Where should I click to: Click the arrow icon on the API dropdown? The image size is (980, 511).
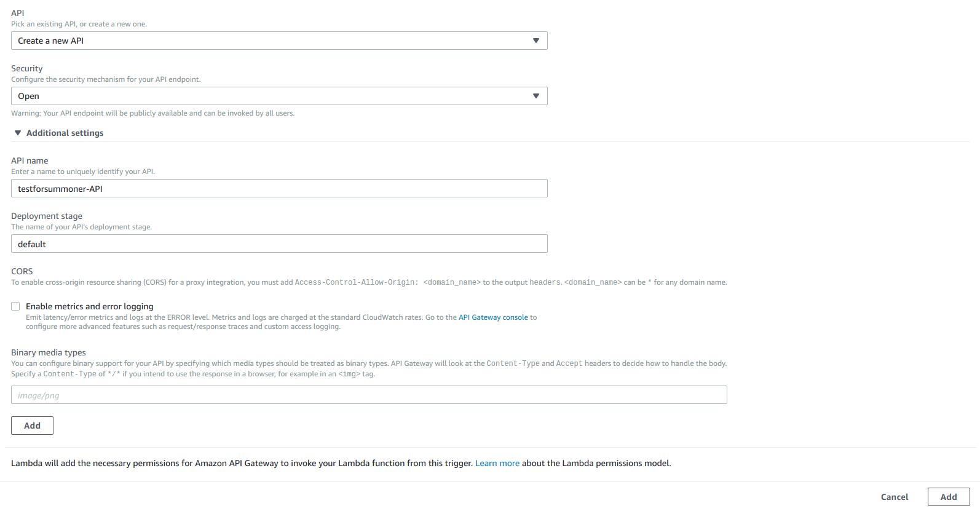[x=535, y=41]
